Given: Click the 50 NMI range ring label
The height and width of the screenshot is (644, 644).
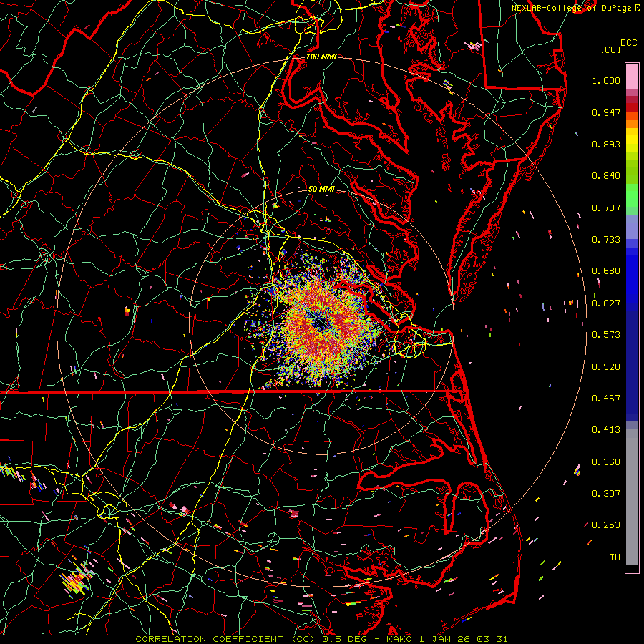Looking at the screenshot, I should coord(321,189).
